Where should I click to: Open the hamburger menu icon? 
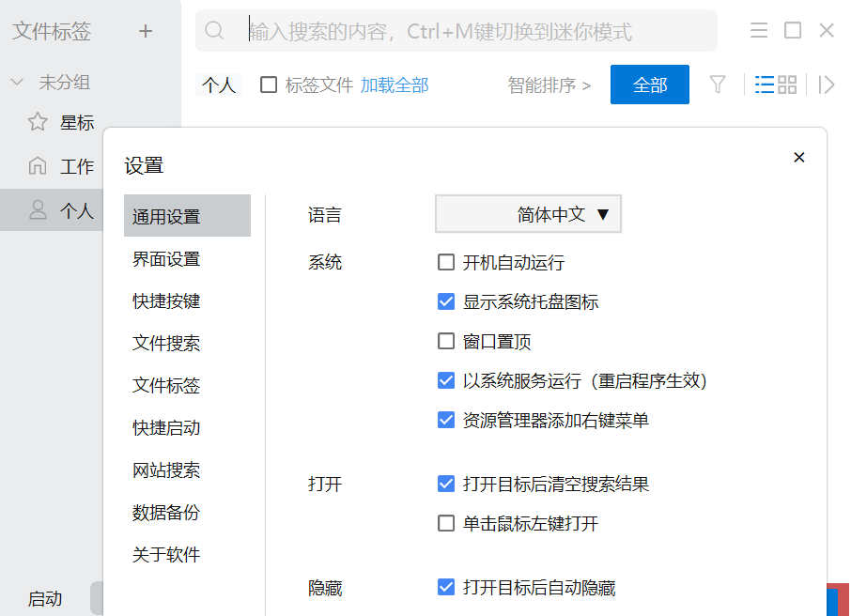pos(759,31)
